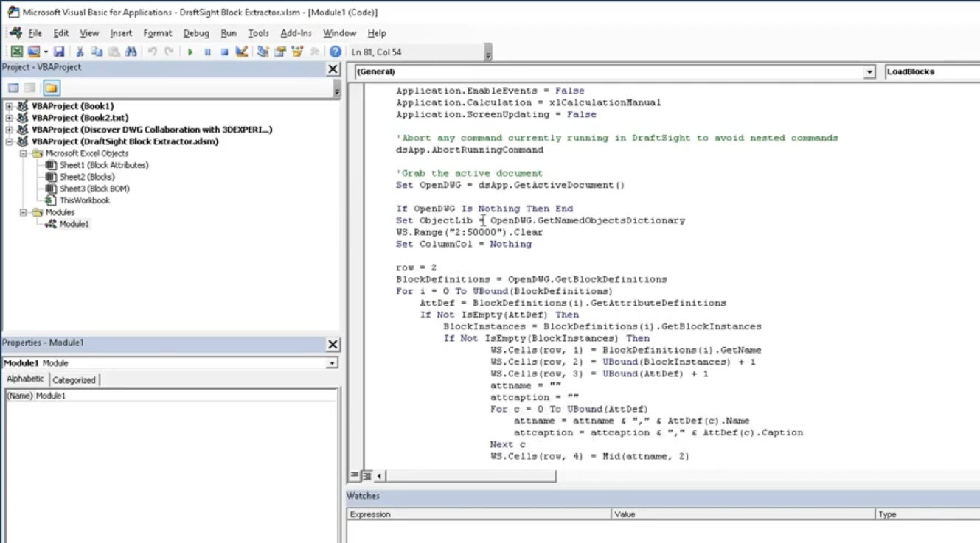Open the Debug menu
Image resolution: width=980 pixels, height=543 pixels.
tap(195, 33)
